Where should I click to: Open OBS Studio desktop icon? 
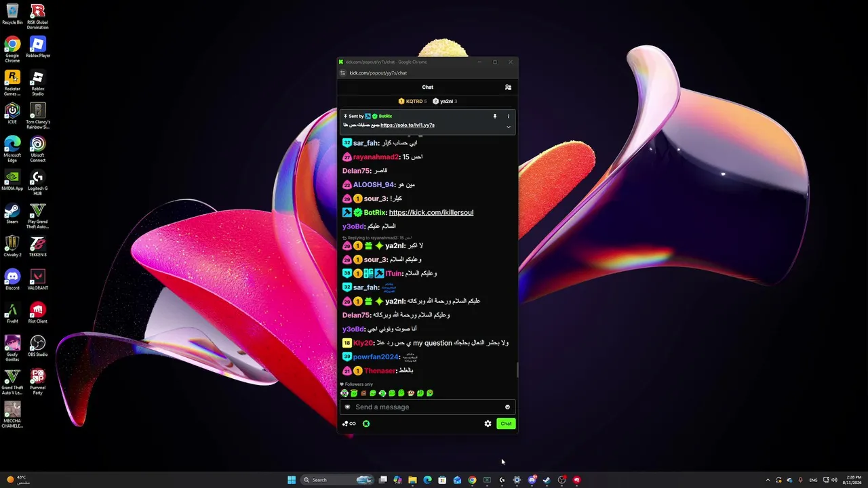[x=38, y=346]
